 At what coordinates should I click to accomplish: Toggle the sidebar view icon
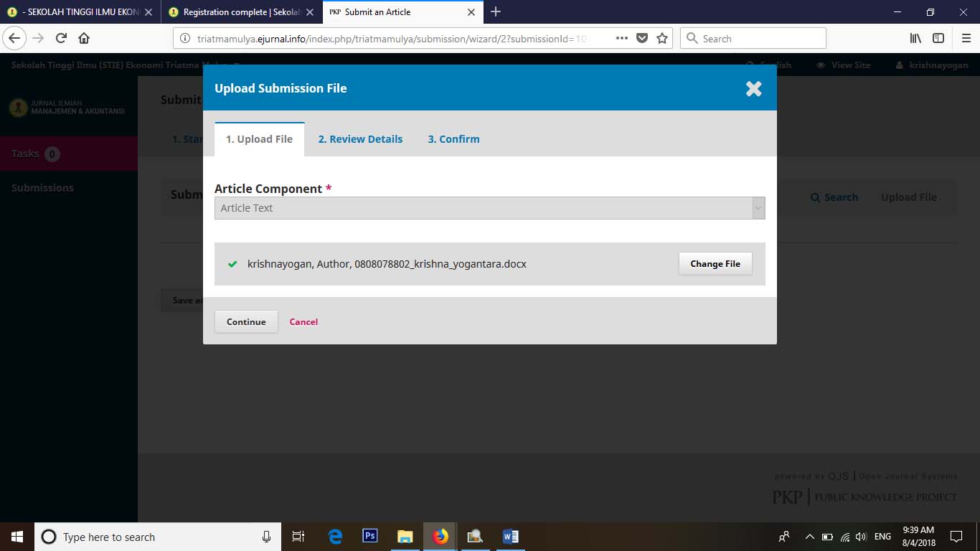coord(938,38)
